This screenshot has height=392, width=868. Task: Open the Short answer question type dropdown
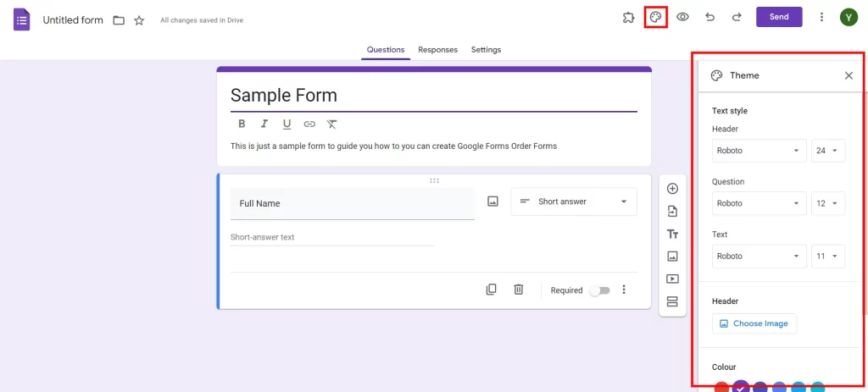(x=574, y=202)
